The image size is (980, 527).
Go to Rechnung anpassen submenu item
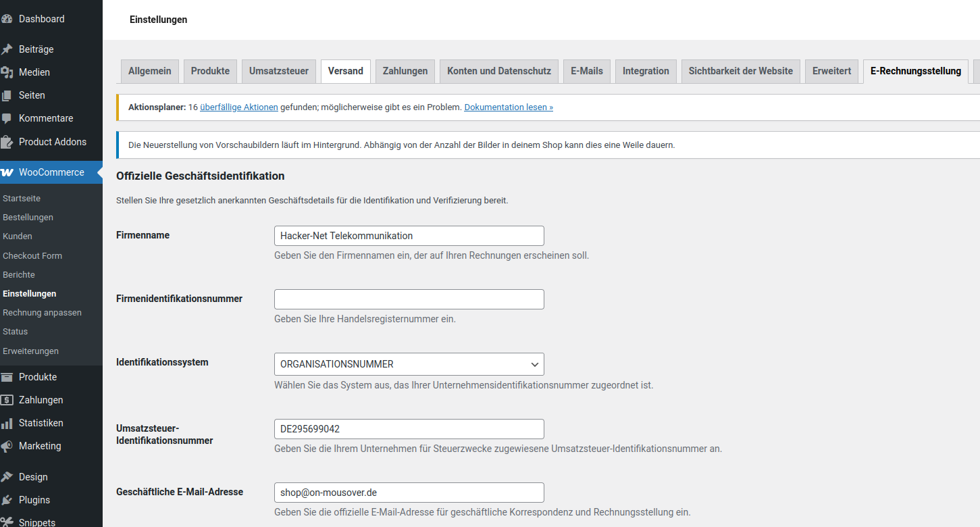click(42, 313)
